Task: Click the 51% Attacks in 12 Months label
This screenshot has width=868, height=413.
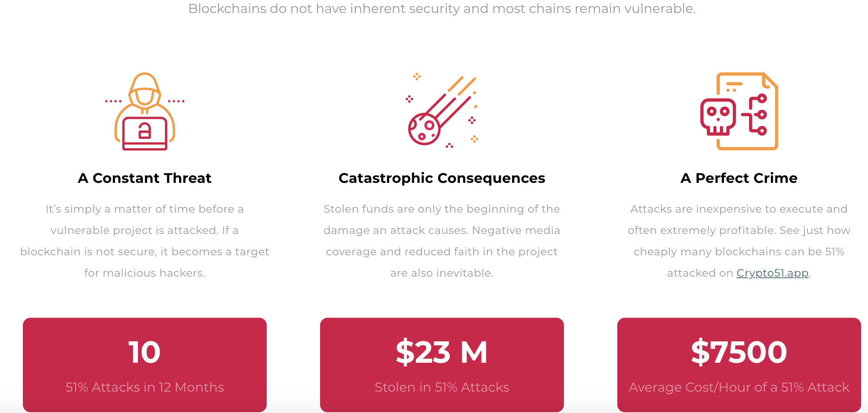Action: [x=145, y=387]
